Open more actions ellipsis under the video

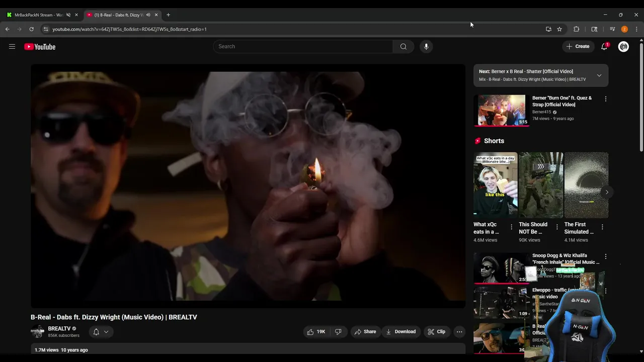click(459, 331)
